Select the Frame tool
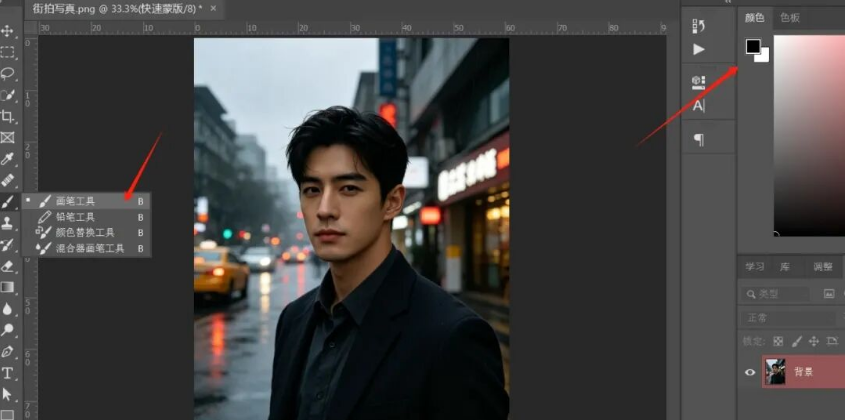 pos(7,137)
